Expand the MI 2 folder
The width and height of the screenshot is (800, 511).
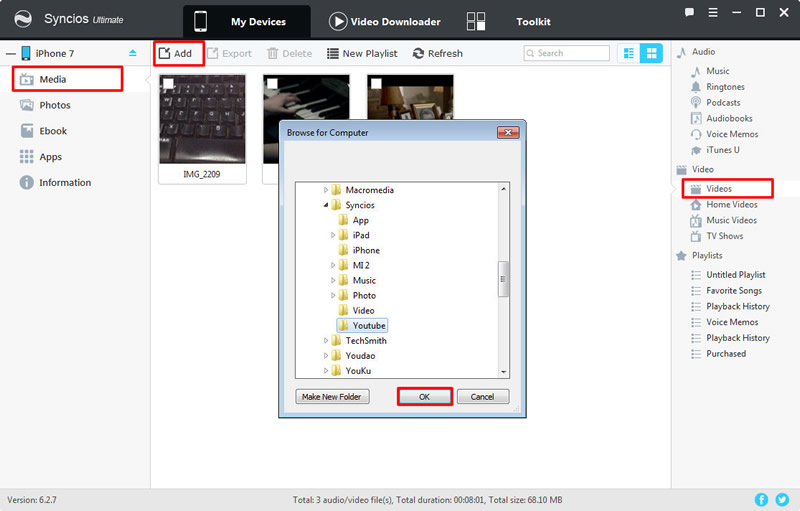point(333,265)
